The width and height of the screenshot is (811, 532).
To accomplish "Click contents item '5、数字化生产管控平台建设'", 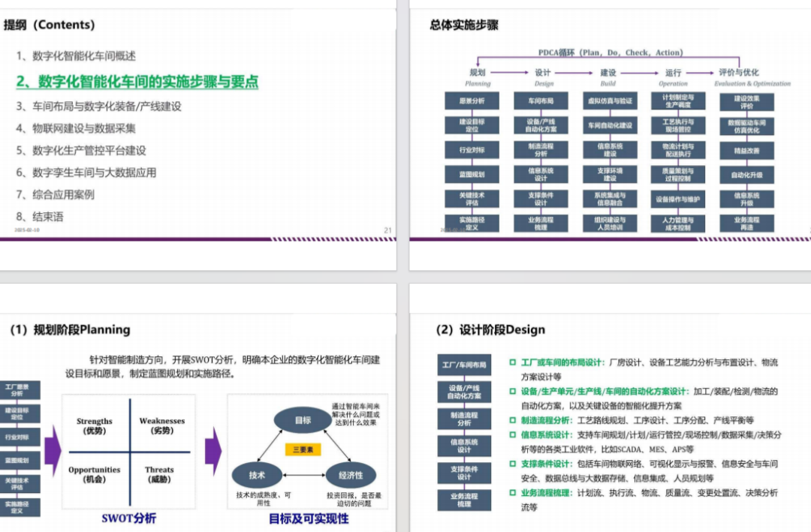I will coord(81,151).
